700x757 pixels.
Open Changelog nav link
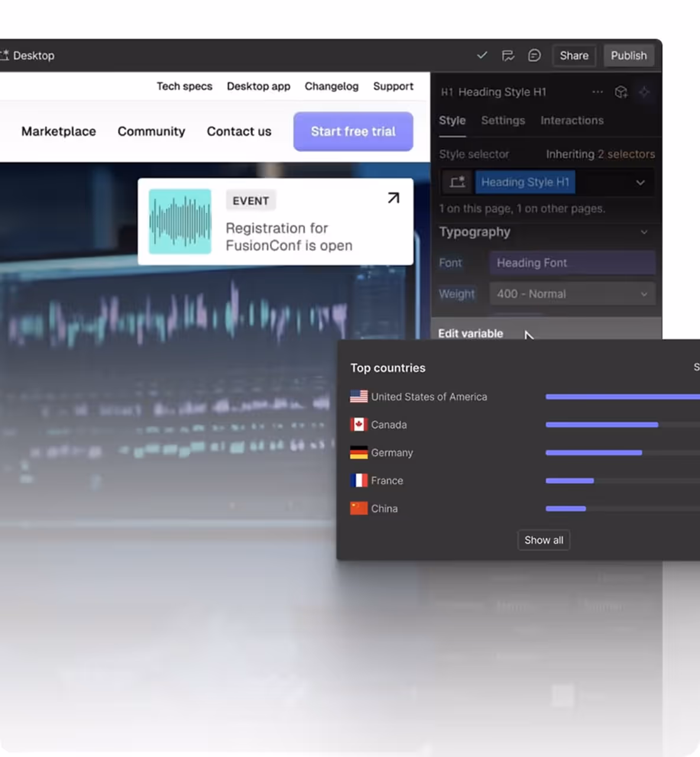[332, 86]
